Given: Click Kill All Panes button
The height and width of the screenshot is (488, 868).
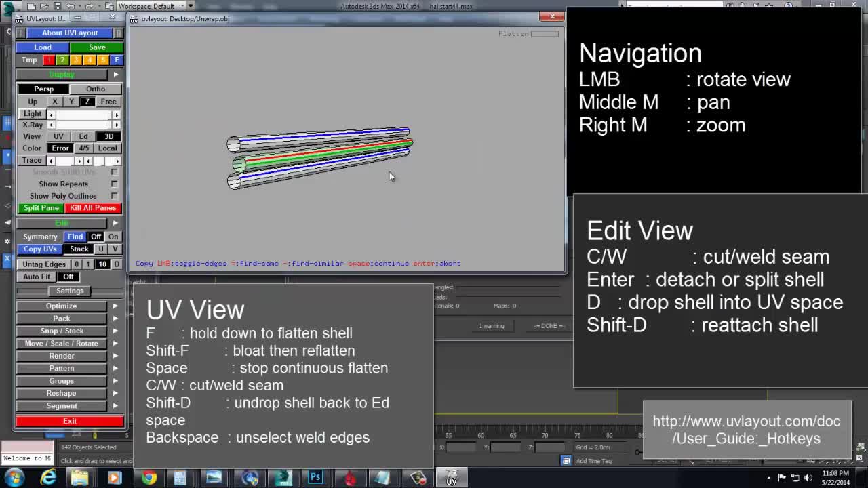Looking at the screenshot, I should tap(93, 208).
